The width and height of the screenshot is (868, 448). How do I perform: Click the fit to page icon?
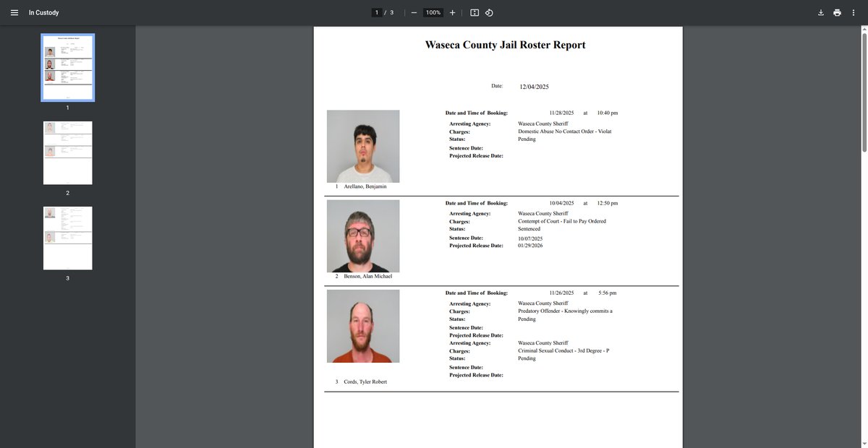(475, 12)
